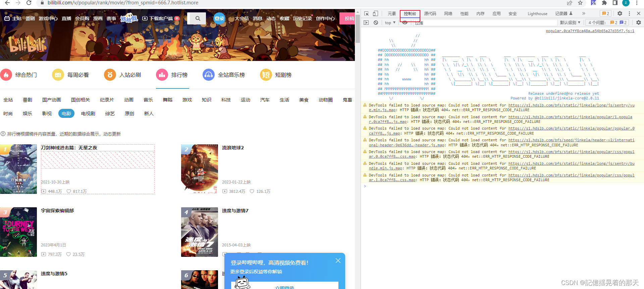Click the browser reload icon
Viewport: 644px width, 289px height.
pos(29,3)
